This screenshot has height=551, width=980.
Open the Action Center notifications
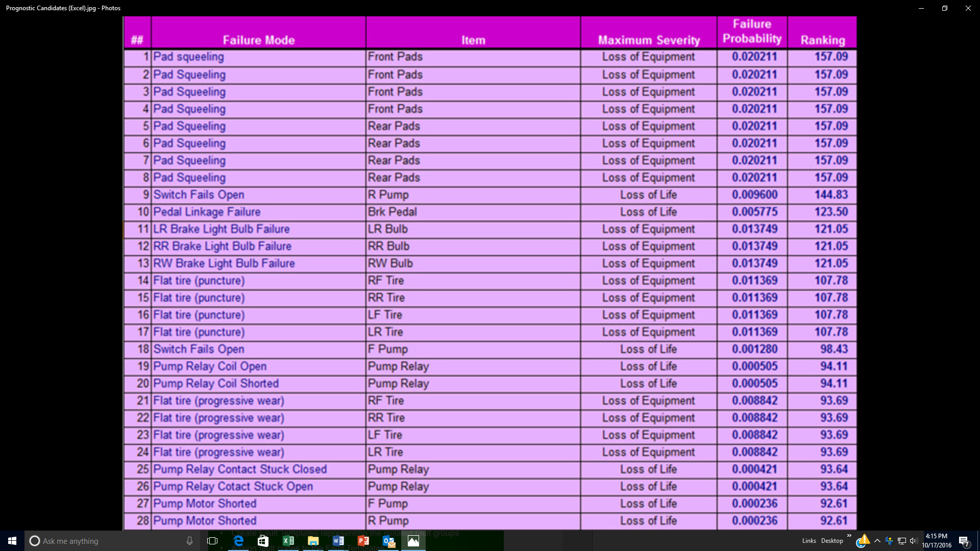click(964, 541)
